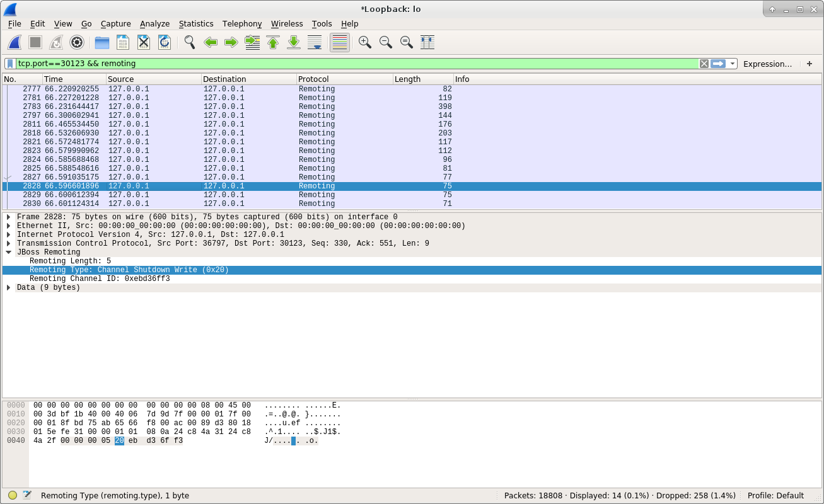
Task: Open the Statistics menu
Action: click(x=196, y=23)
